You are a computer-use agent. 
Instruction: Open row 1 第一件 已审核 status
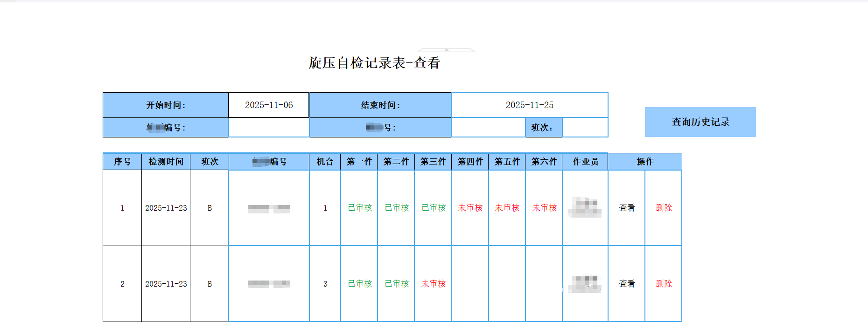point(360,208)
